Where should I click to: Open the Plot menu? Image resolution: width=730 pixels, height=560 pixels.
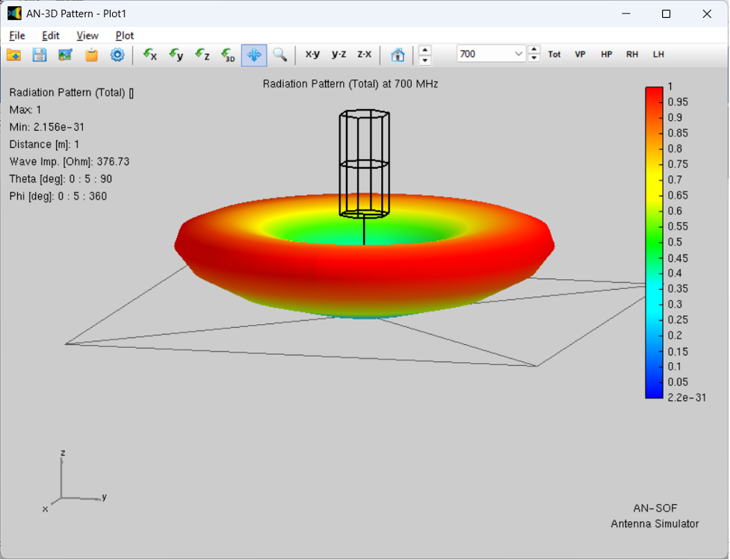point(124,35)
